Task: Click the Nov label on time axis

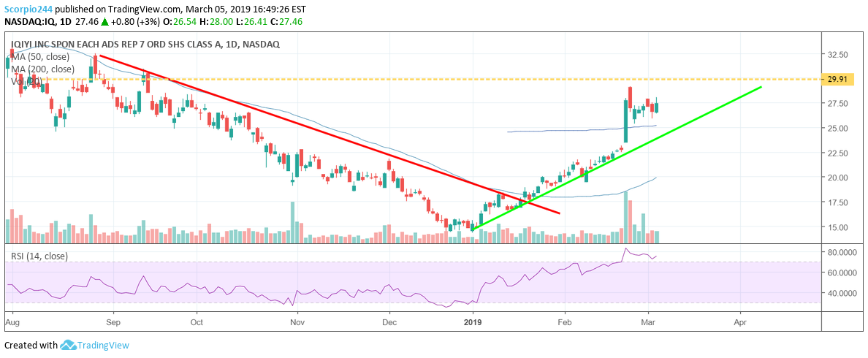Action: point(296,321)
